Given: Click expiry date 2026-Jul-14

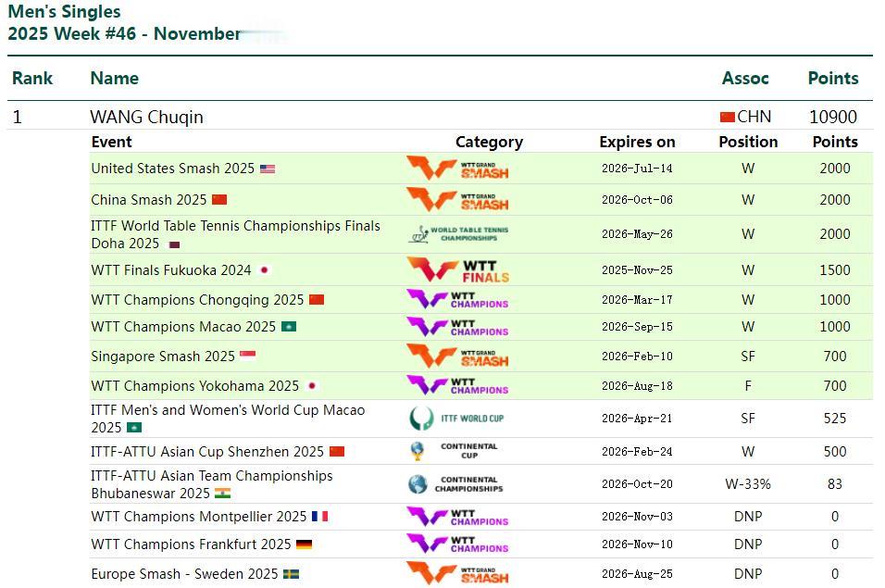Looking at the screenshot, I should [637, 169].
